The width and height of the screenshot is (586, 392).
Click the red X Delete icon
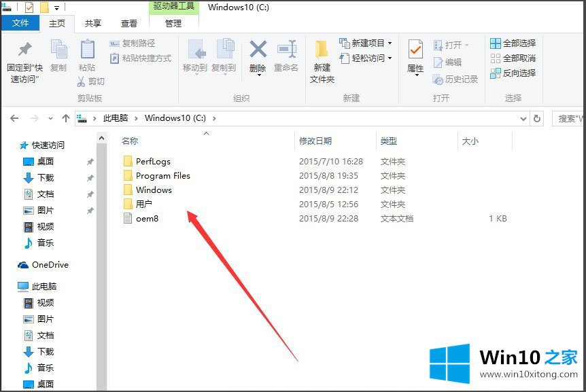[x=258, y=50]
